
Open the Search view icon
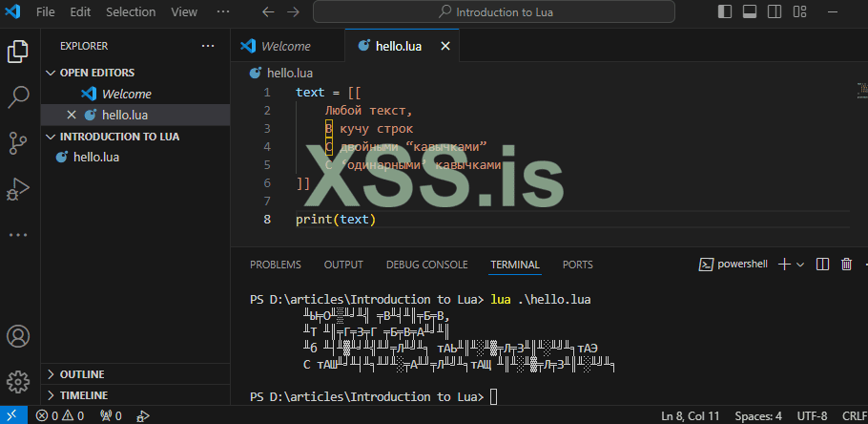(18, 96)
